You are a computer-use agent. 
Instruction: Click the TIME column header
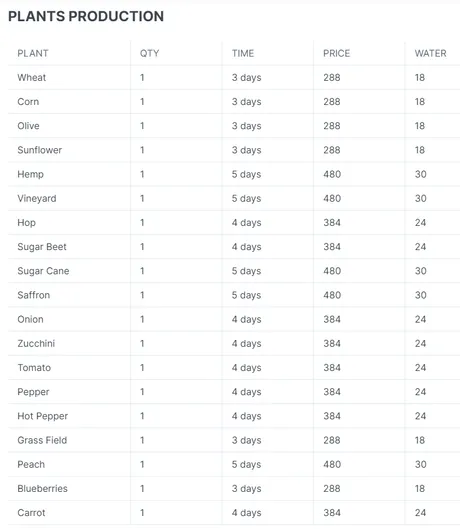click(x=243, y=53)
